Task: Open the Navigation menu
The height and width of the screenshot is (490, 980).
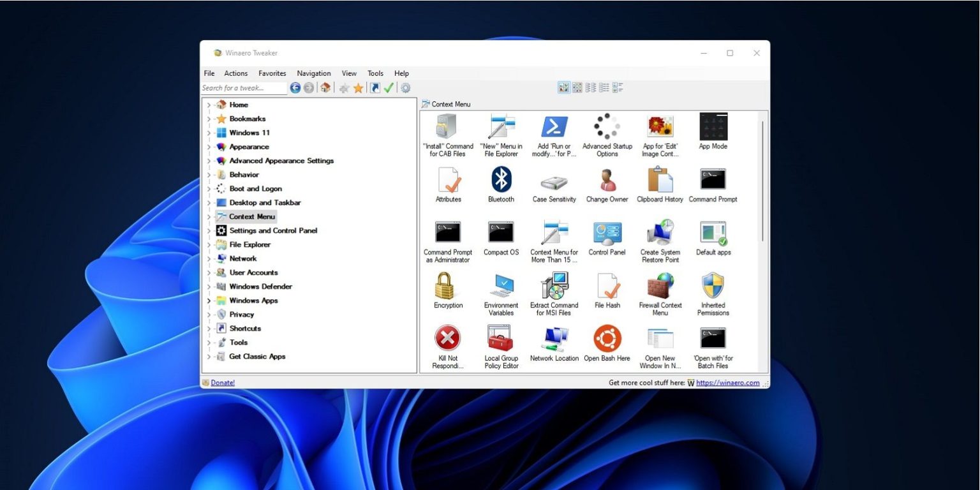Action: click(x=313, y=73)
